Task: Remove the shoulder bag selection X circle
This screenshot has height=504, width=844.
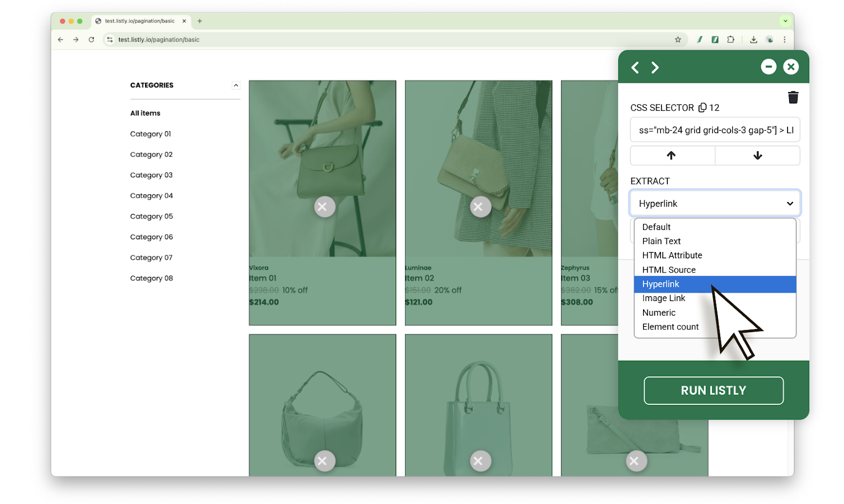Action: pos(324,461)
